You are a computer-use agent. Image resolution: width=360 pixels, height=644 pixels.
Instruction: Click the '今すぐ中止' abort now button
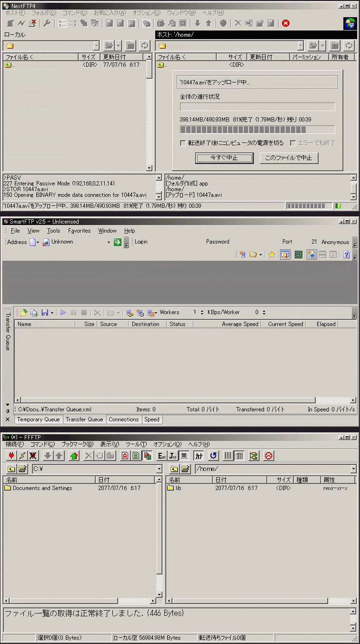(x=224, y=158)
